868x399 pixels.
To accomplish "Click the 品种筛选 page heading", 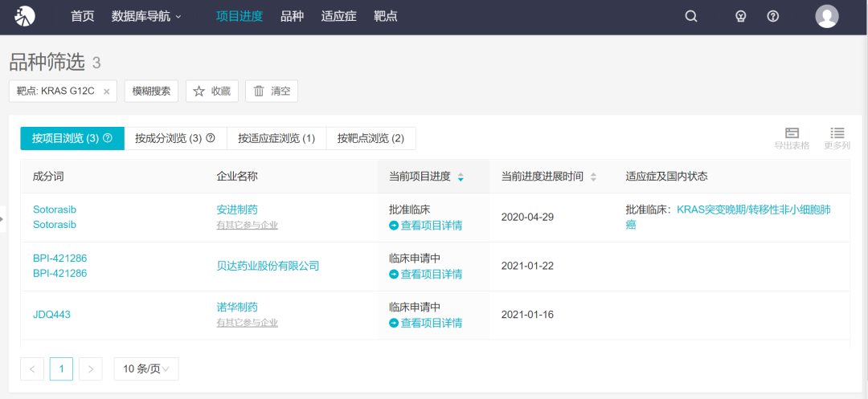I will coord(47,63).
